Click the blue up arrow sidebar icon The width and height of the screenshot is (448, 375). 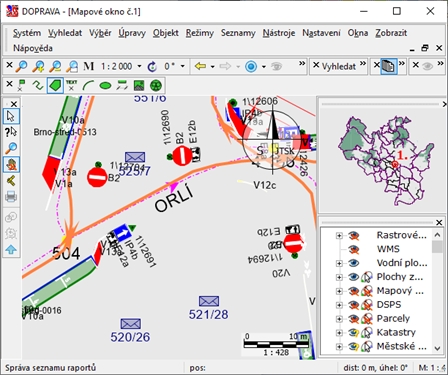pos(11,249)
